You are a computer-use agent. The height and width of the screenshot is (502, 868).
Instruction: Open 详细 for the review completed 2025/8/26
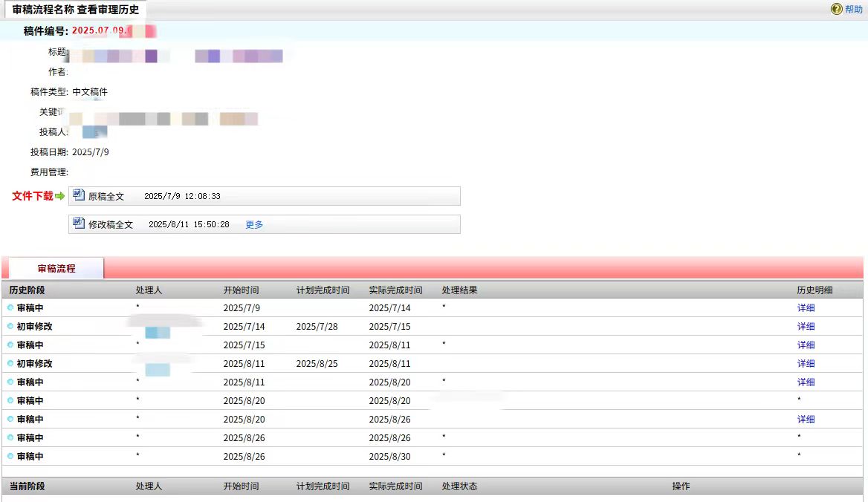(806, 419)
